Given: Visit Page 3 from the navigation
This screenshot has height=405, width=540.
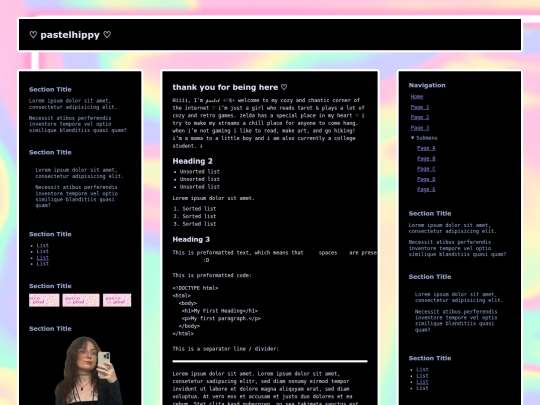Looking at the screenshot, I should (420, 128).
